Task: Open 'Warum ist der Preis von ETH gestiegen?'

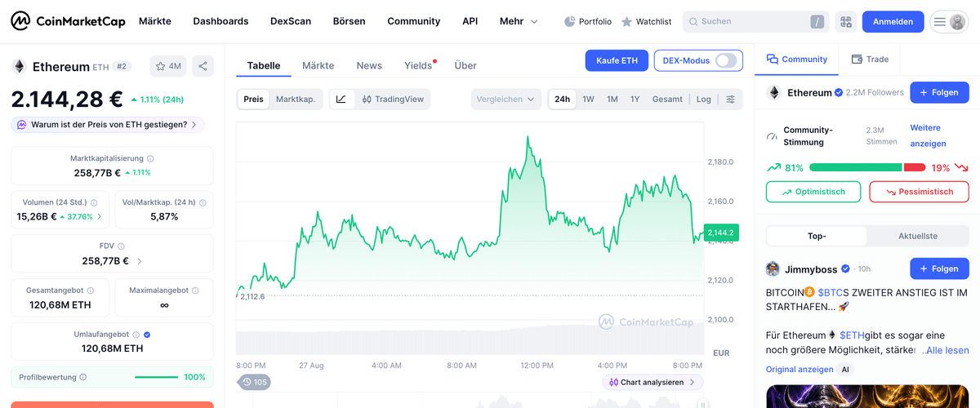Action: 108,125
